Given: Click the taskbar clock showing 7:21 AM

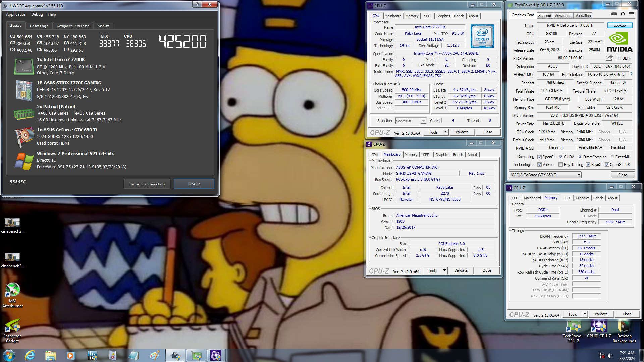Looking at the screenshot, I should (x=627, y=355).
